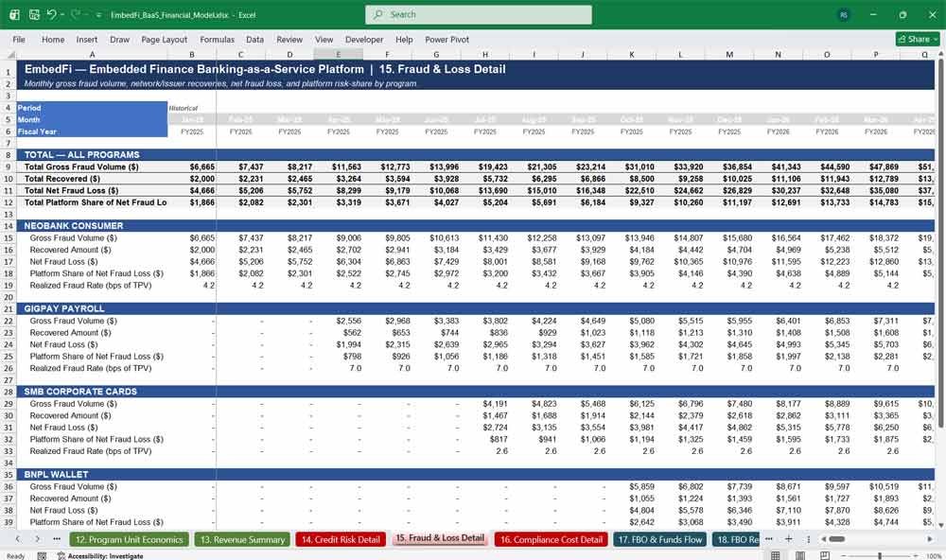The image size is (946, 560).
Task: Select column E header
Action: (x=338, y=54)
